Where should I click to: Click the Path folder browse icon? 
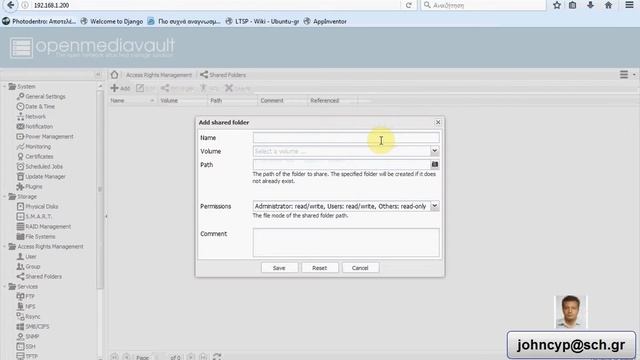435,164
